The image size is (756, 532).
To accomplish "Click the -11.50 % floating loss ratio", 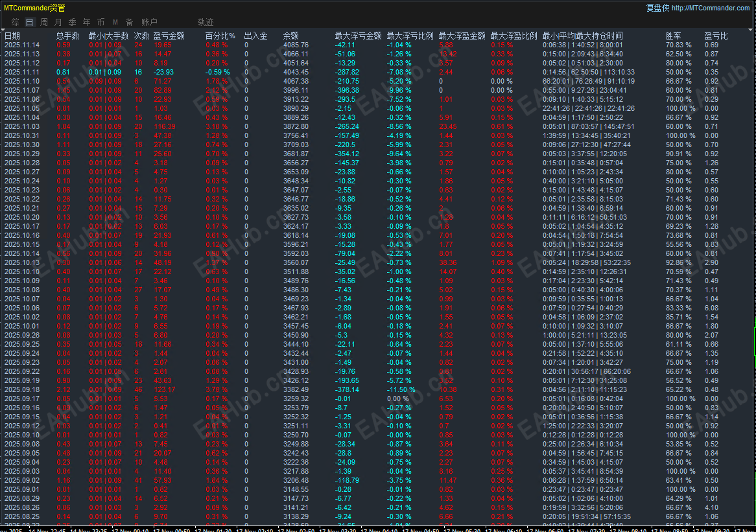I will click(x=401, y=389).
